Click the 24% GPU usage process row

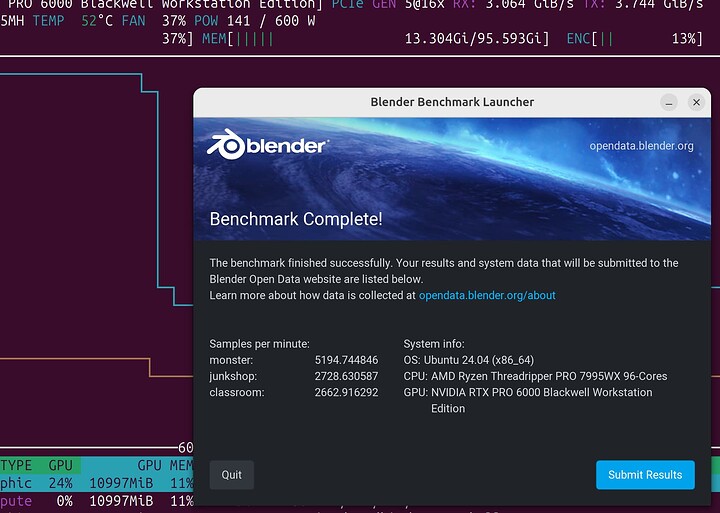(x=96, y=483)
